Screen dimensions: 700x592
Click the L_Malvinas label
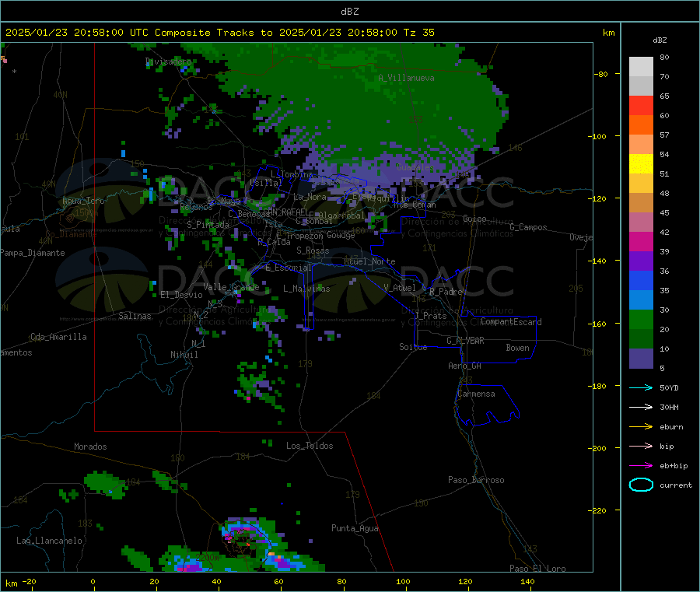click(x=306, y=289)
